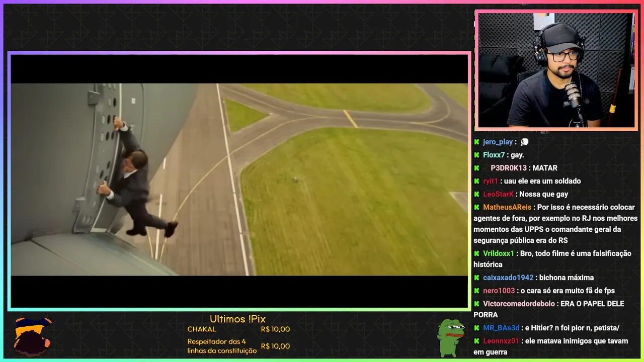Click 'uau ele era um soldado' message
The height and width of the screenshot is (362, 644).
(x=542, y=181)
